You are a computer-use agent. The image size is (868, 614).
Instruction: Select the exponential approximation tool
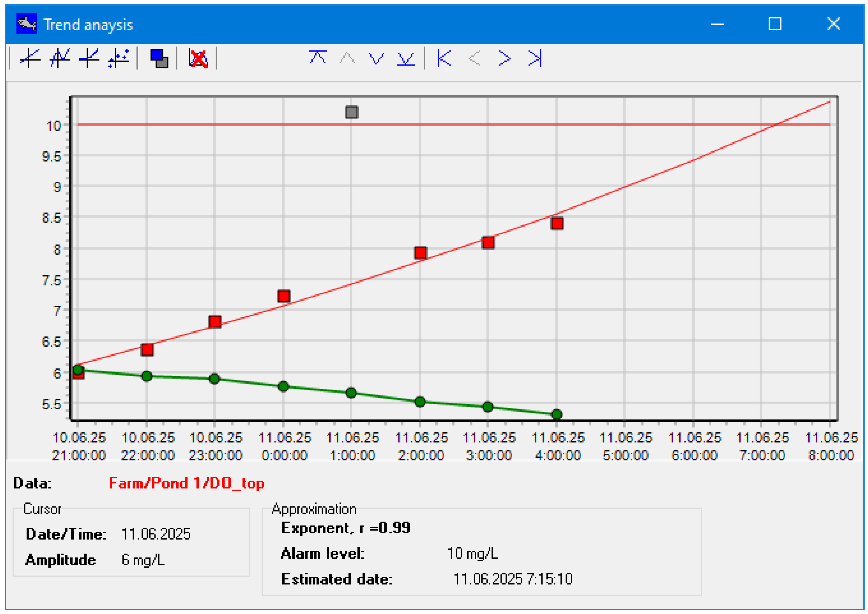pyautogui.click(x=89, y=58)
